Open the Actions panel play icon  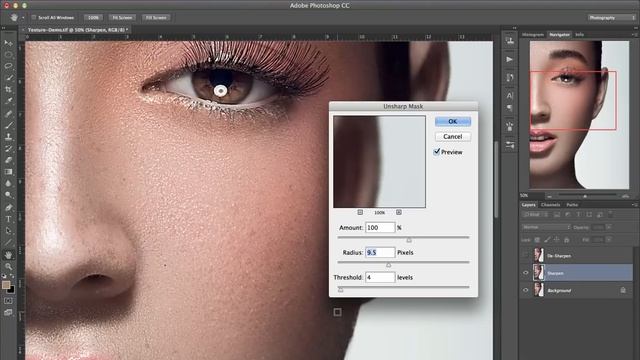pos(509,60)
